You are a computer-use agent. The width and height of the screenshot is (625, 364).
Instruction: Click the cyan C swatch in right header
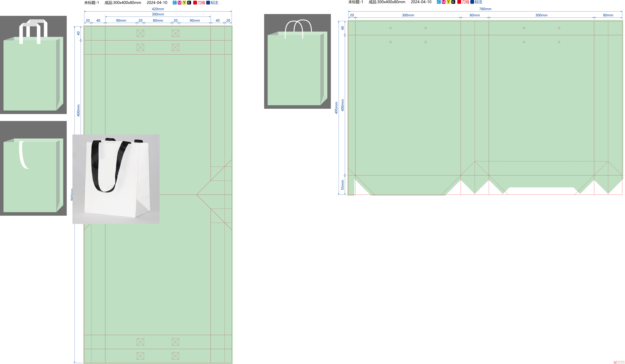(x=439, y=2)
